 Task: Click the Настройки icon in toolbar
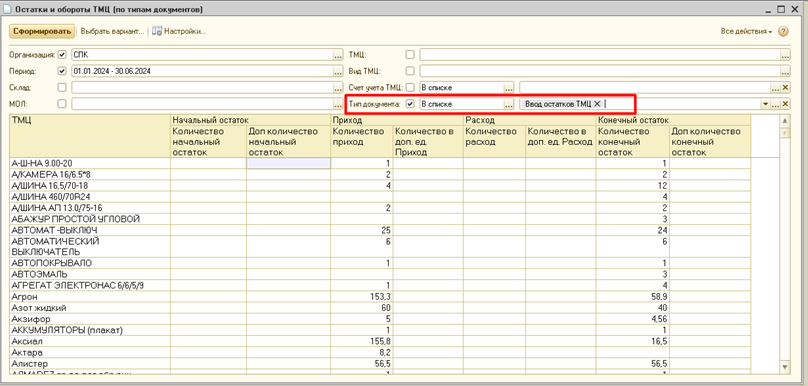coord(157,31)
